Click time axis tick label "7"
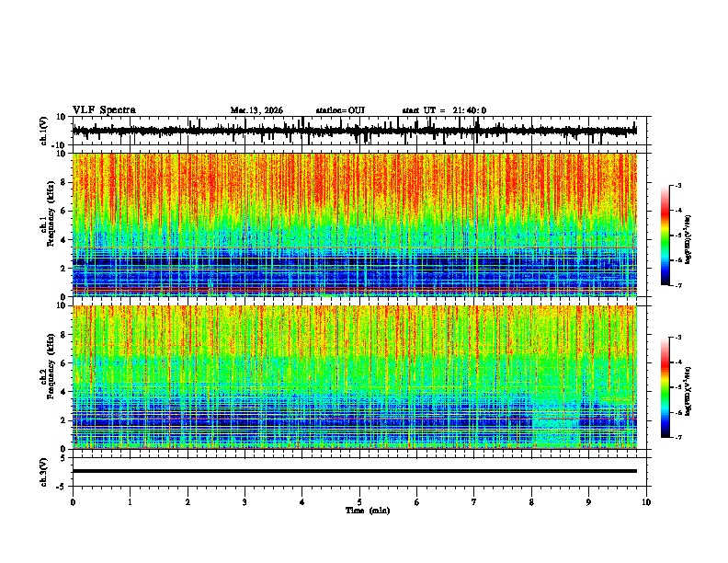 click(x=474, y=502)
